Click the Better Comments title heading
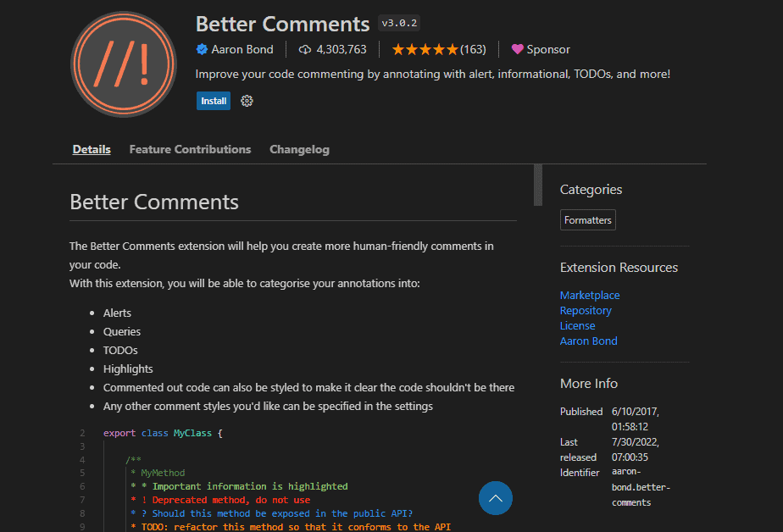Image resolution: width=783 pixels, height=532 pixels. pos(283,24)
